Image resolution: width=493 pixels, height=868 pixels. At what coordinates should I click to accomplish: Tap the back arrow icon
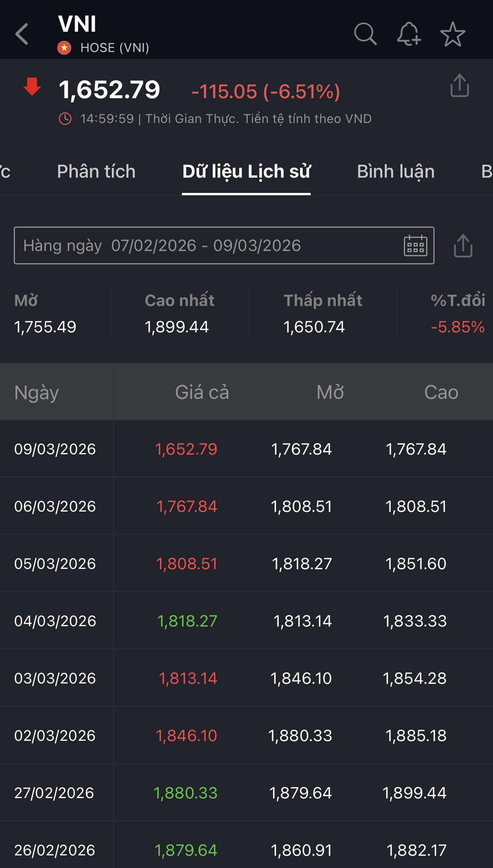[x=22, y=34]
